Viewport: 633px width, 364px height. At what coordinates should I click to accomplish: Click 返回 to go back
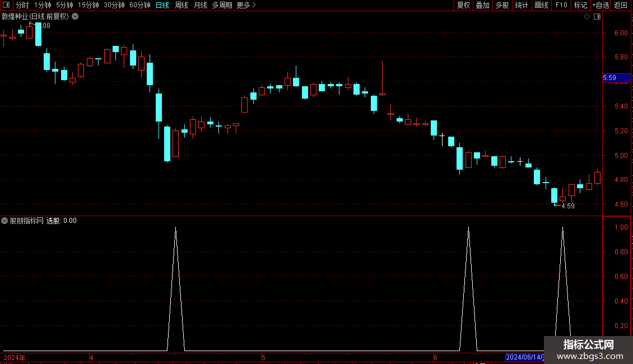pyautogui.click(x=621, y=5)
